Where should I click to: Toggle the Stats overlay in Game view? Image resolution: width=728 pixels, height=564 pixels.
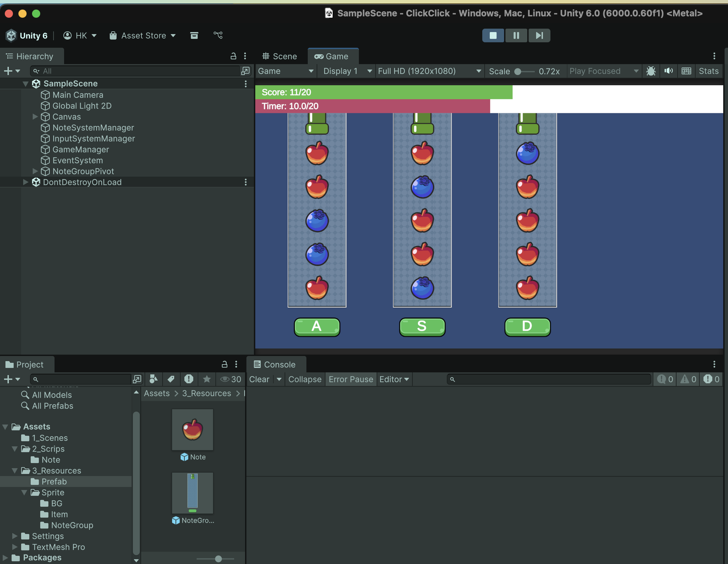(x=708, y=71)
